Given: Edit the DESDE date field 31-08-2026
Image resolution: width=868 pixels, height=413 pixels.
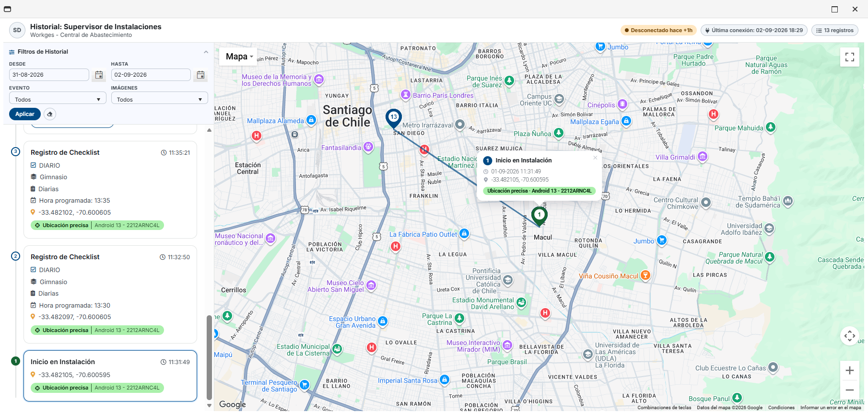Looking at the screenshot, I should (49, 75).
